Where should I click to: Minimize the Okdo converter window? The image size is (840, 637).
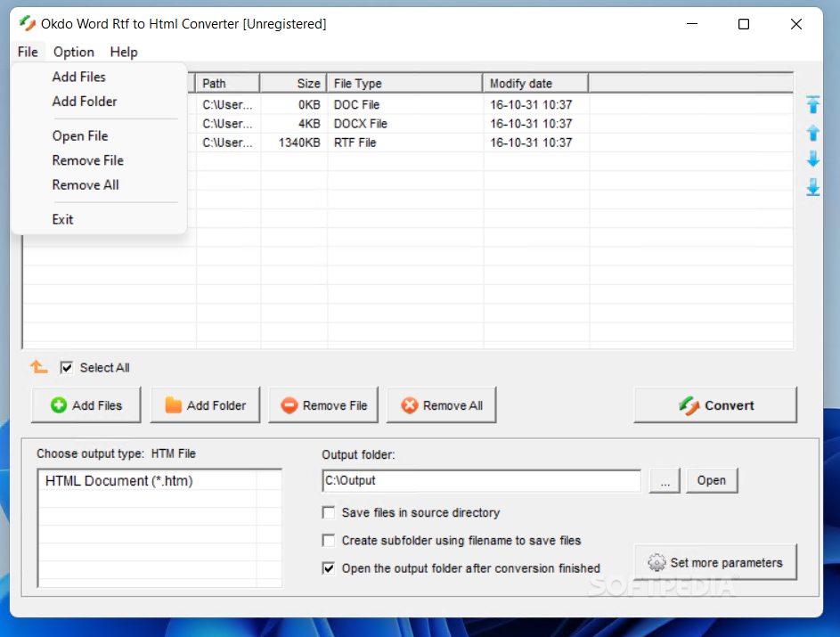tap(692, 24)
